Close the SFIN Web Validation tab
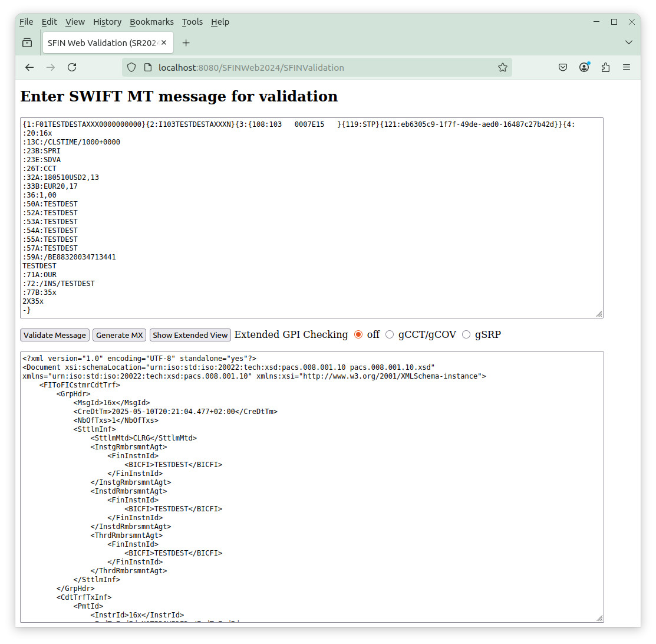This screenshot has width=656, height=644. coord(164,42)
